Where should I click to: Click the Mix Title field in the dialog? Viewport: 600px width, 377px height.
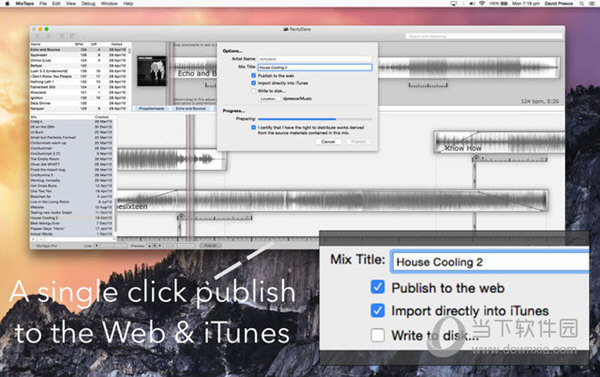coord(315,67)
